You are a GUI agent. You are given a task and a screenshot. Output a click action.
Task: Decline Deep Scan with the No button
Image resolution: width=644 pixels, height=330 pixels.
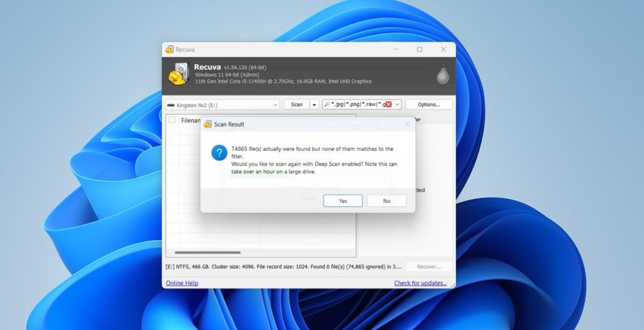tap(387, 201)
